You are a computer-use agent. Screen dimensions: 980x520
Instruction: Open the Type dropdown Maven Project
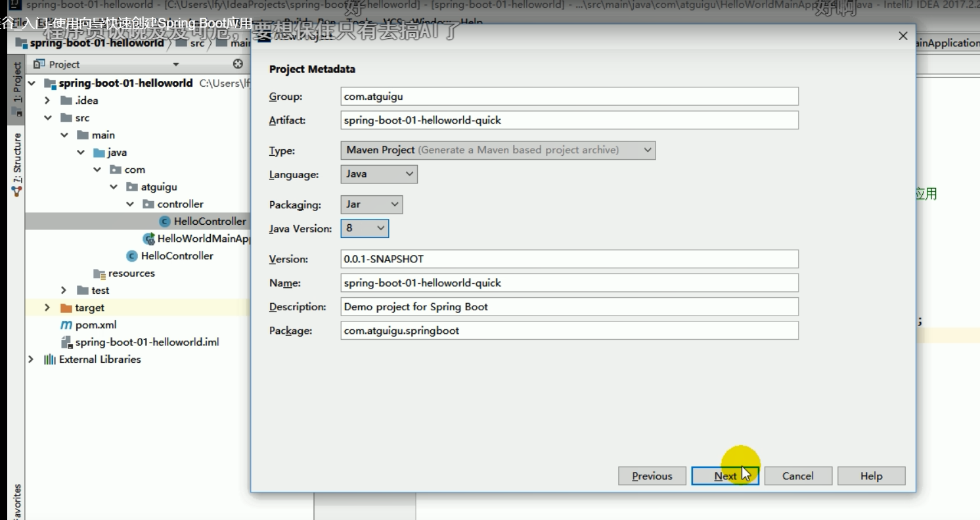[x=498, y=150]
